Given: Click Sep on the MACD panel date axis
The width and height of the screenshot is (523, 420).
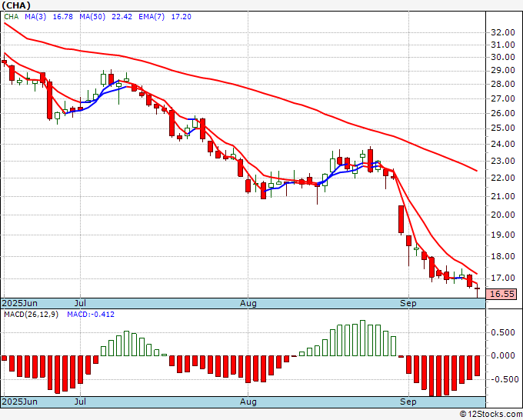Looking at the screenshot, I should (408, 402).
